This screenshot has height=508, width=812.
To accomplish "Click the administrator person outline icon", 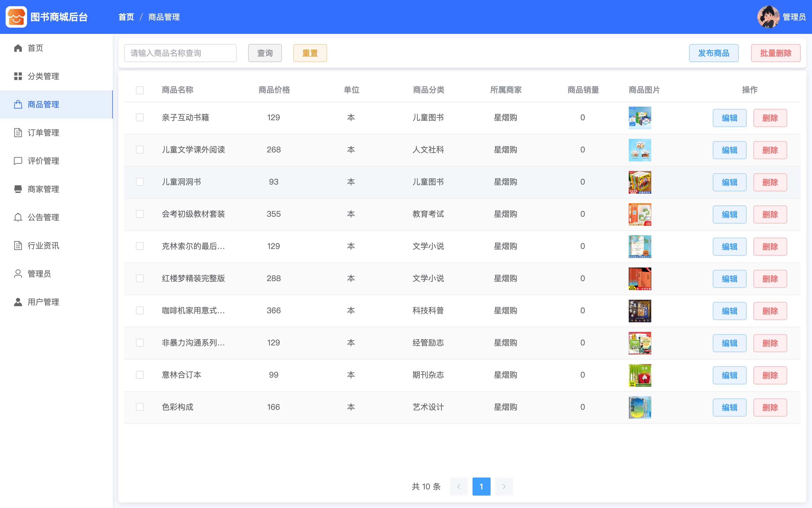I will 18,274.
